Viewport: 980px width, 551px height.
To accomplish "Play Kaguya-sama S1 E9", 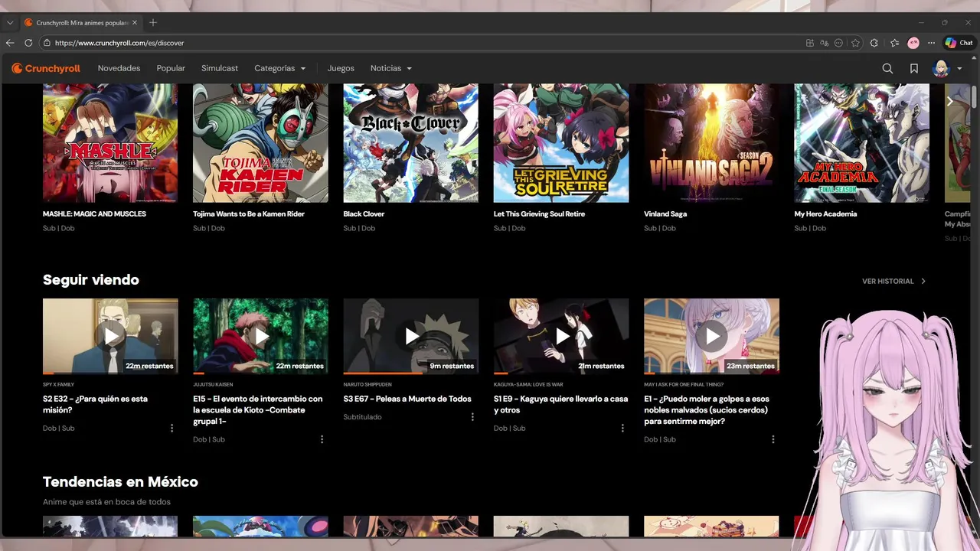I will pos(561,335).
